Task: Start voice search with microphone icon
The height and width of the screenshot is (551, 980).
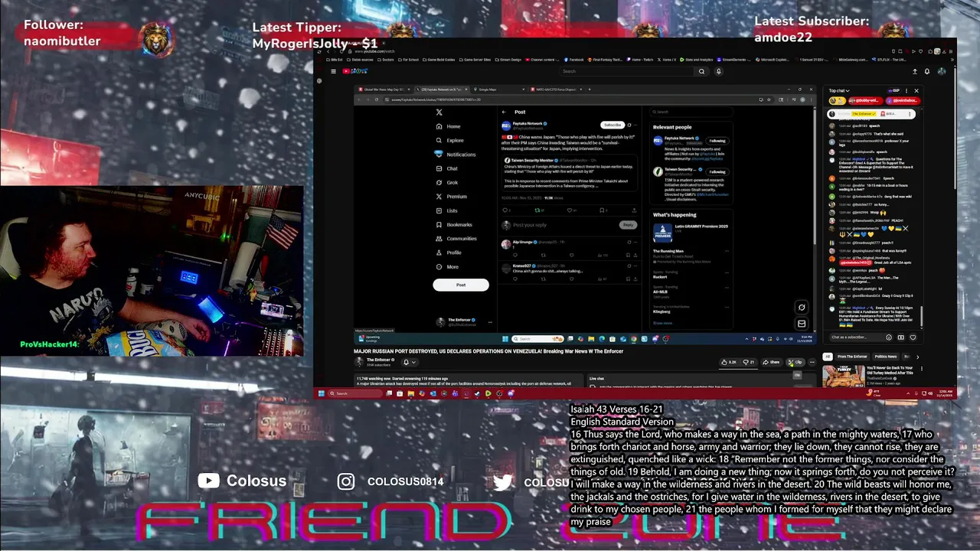Action: 718,71
